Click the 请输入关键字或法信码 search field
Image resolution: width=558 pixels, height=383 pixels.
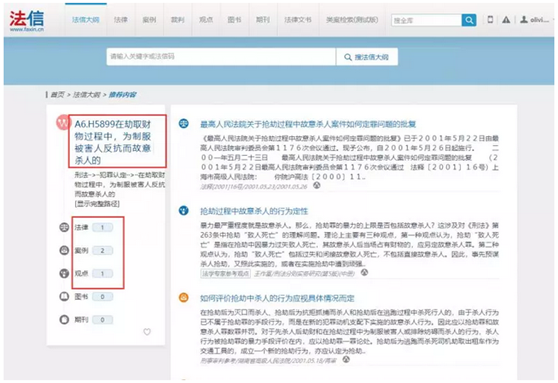click(x=221, y=57)
